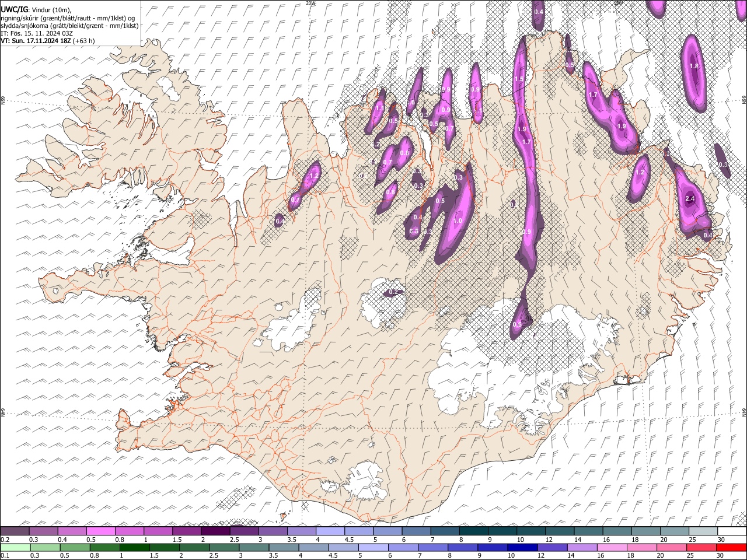
Task: Click the 0.2 value on the central glacier
Action: [x=393, y=292]
